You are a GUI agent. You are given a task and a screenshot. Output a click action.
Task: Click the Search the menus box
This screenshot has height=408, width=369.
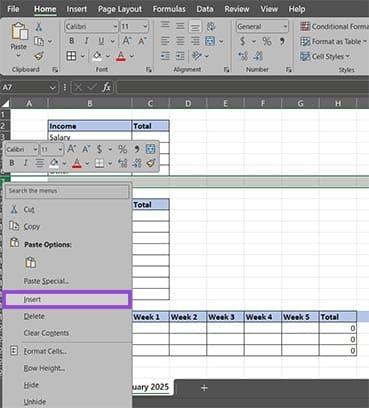[67, 191]
